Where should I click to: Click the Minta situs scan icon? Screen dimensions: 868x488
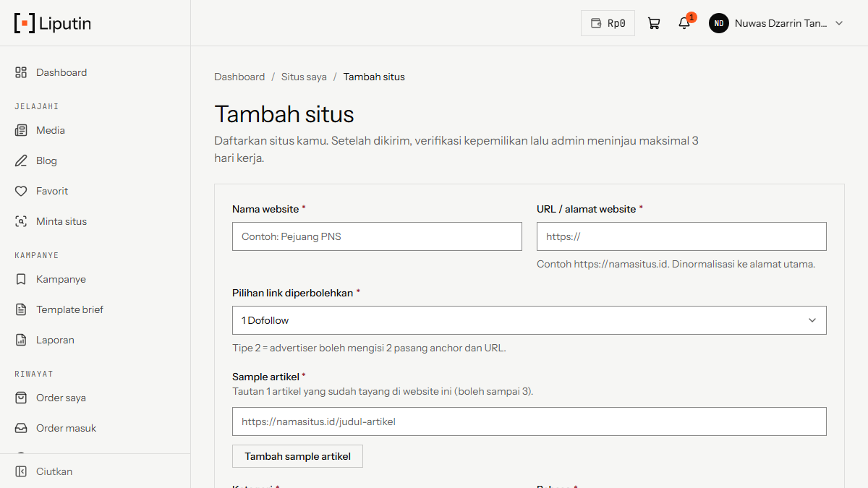click(x=21, y=221)
